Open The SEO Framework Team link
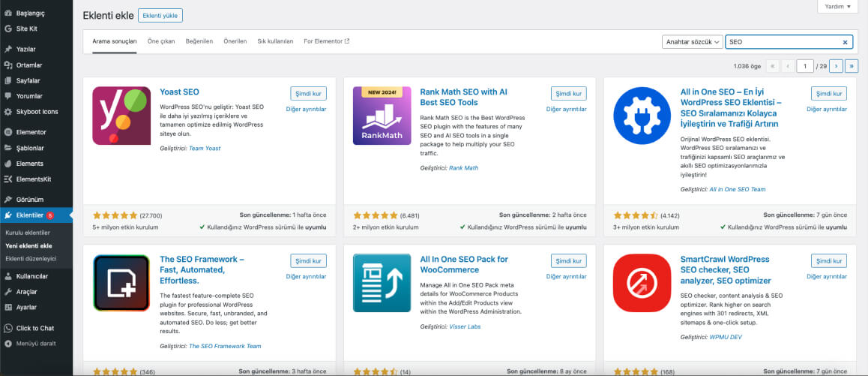 point(225,346)
